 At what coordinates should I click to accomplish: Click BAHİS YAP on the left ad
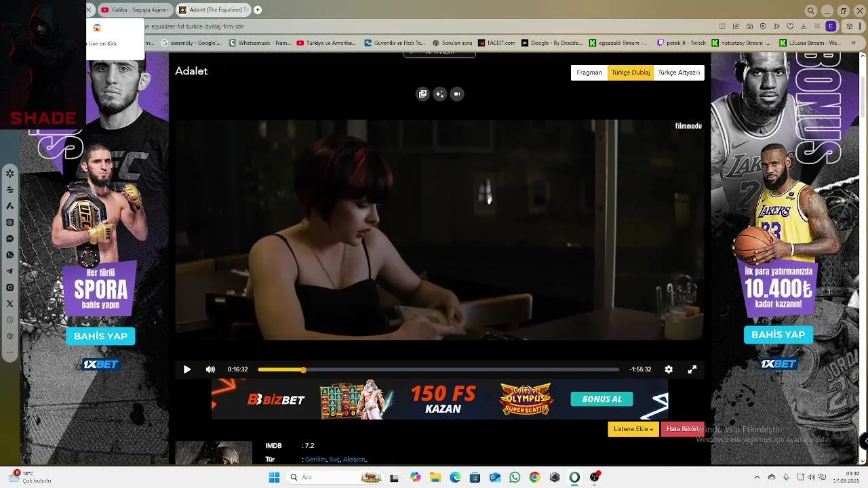coord(100,336)
